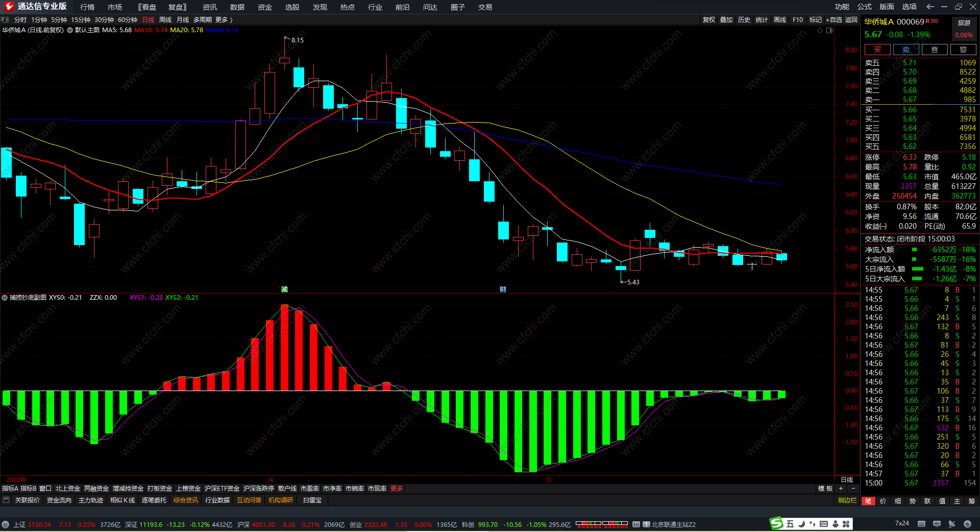Open the 选项 menu

[910, 7]
